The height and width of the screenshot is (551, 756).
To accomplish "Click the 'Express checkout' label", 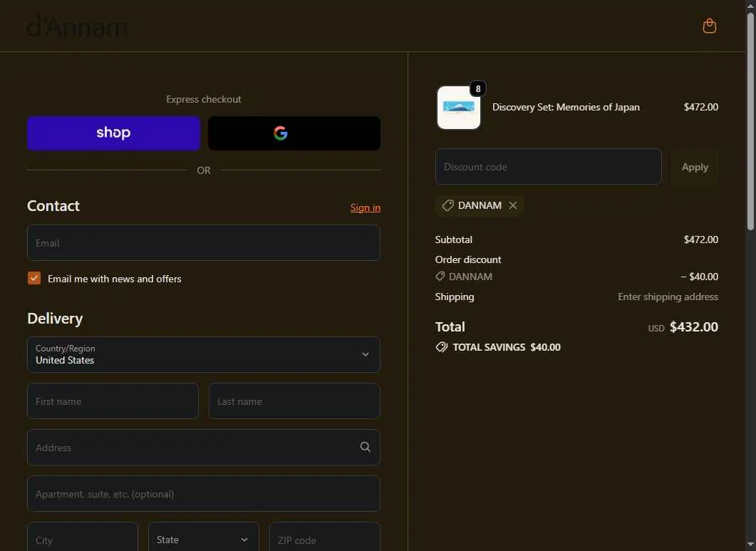I will point(204,99).
